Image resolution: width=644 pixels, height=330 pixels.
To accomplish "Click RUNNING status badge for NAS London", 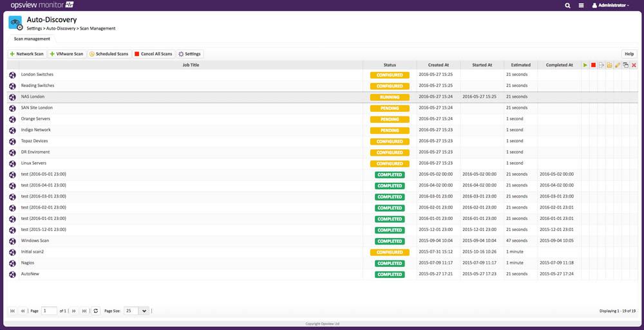I will coord(390,97).
